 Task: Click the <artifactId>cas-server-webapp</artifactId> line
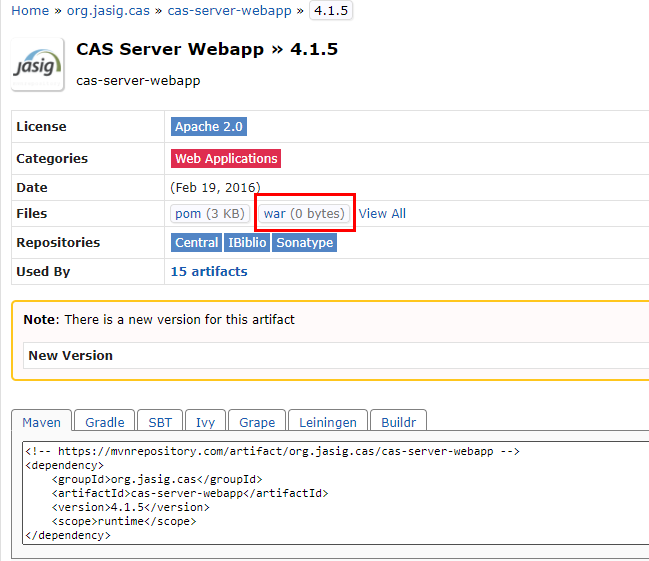point(190,494)
